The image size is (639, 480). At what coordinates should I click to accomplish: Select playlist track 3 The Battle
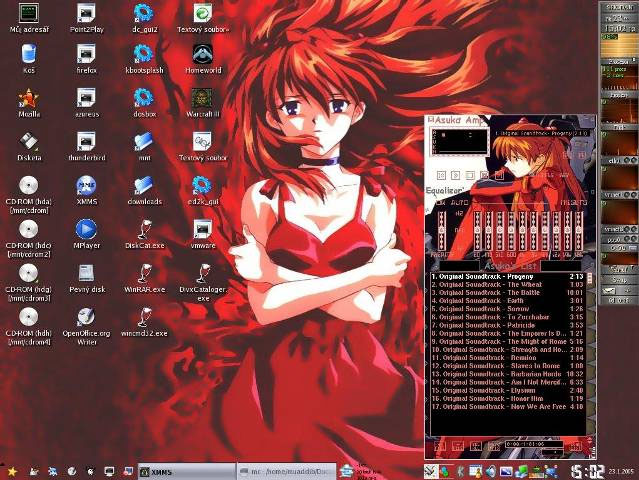[x=507, y=293]
